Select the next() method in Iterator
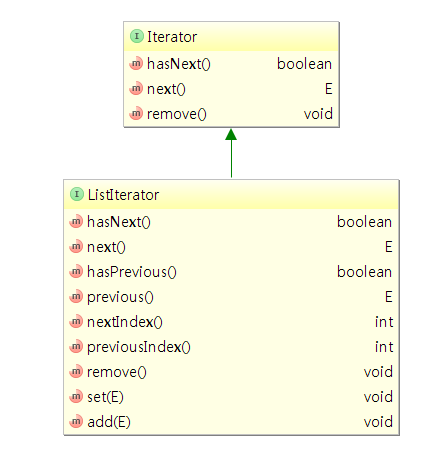The image size is (440, 471). pos(166,89)
